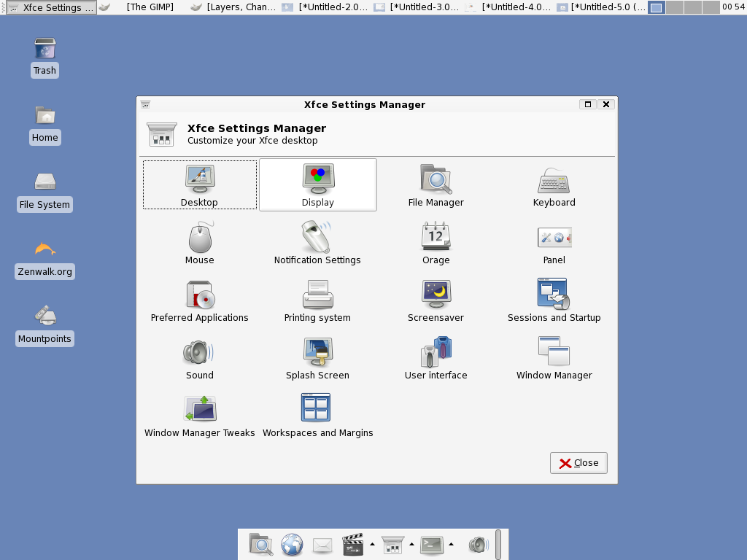Viewport: 747px width, 560px height.
Task: Open Splash Screen settings
Action: click(317, 357)
